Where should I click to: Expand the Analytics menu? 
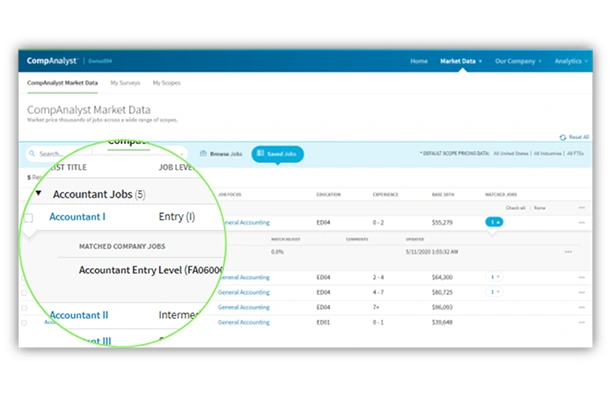[571, 61]
